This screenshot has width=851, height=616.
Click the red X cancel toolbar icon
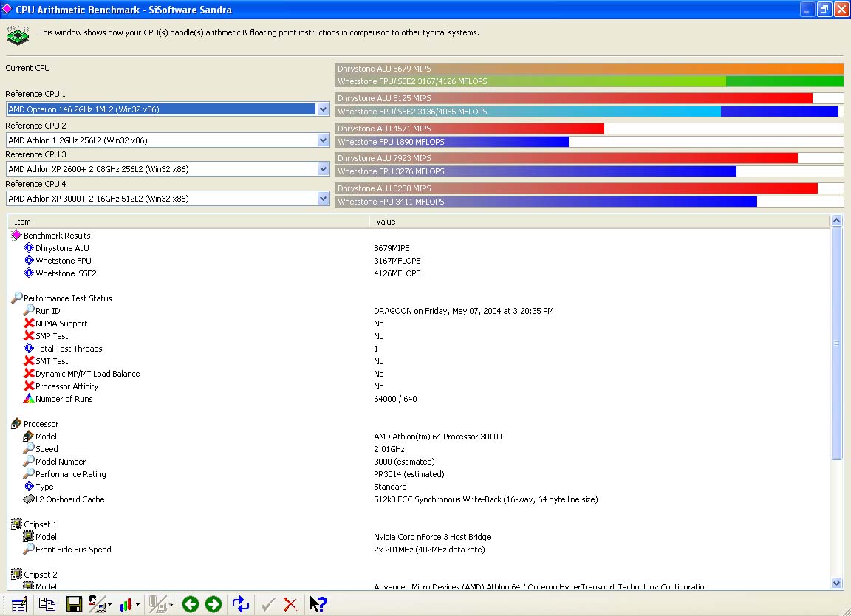tap(290, 604)
